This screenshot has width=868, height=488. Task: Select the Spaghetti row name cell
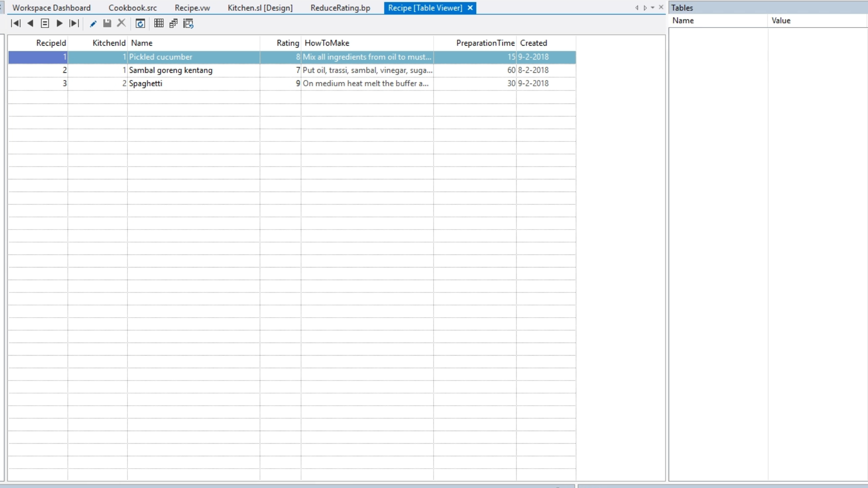click(146, 83)
